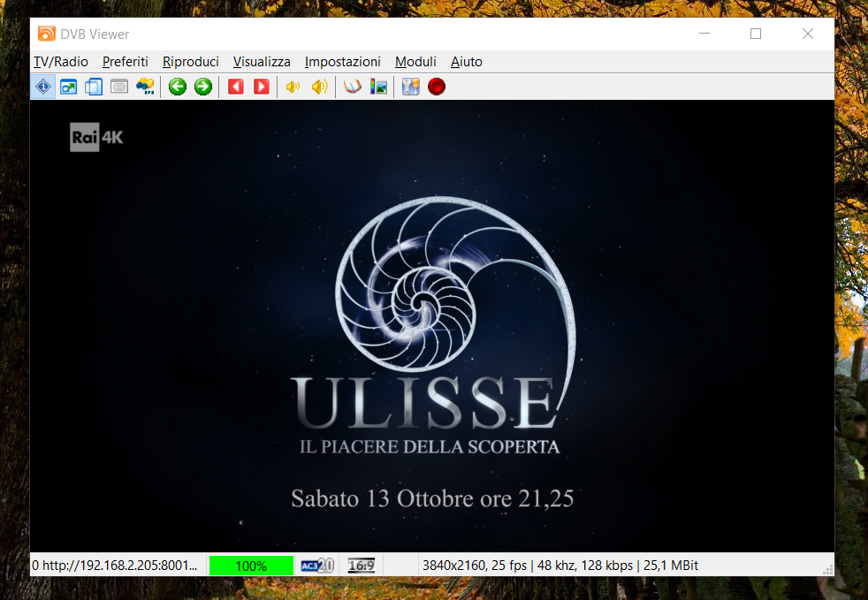Viewport: 868px width, 600px height.
Task: Click the stream URL in status bar
Action: pos(115,566)
